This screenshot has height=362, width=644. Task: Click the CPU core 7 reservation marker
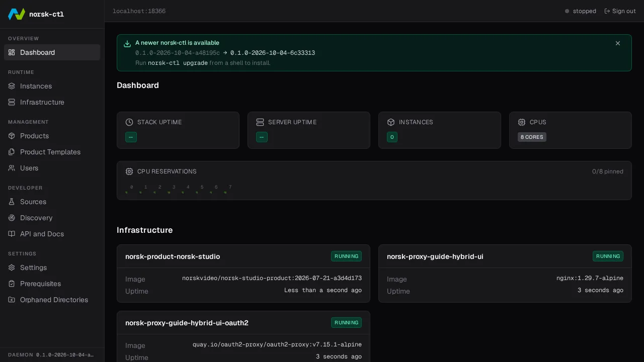[x=225, y=192]
